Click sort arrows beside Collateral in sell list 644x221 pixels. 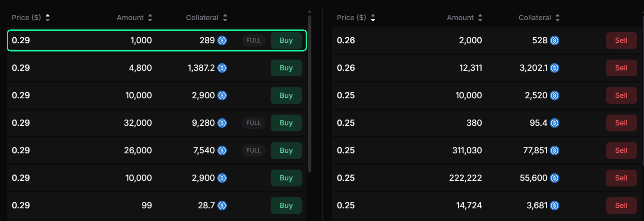pyautogui.click(x=557, y=18)
